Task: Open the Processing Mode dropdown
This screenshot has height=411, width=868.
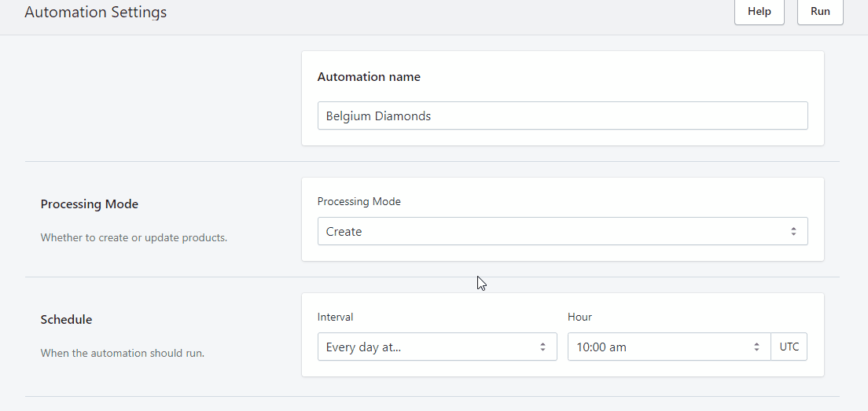Action: click(x=562, y=231)
